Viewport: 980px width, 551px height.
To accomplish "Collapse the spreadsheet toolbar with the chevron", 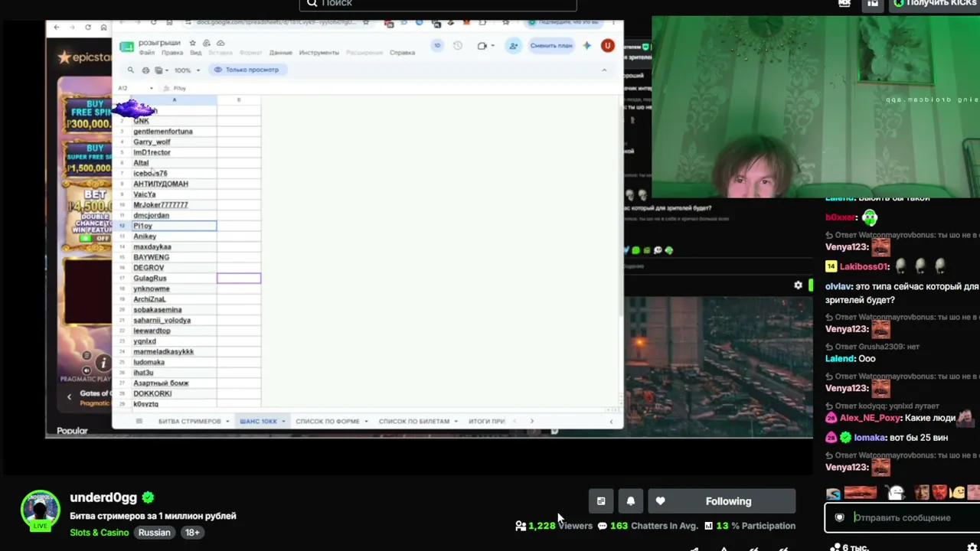I will point(604,70).
